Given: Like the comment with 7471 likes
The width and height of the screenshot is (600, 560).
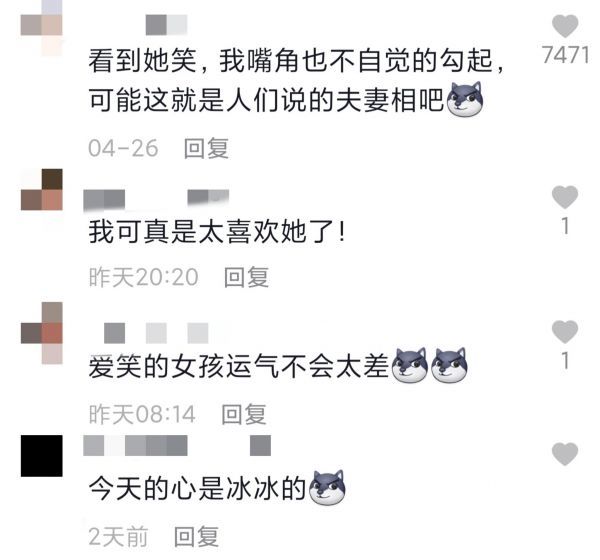Looking at the screenshot, I should click(x=565, y=26).
